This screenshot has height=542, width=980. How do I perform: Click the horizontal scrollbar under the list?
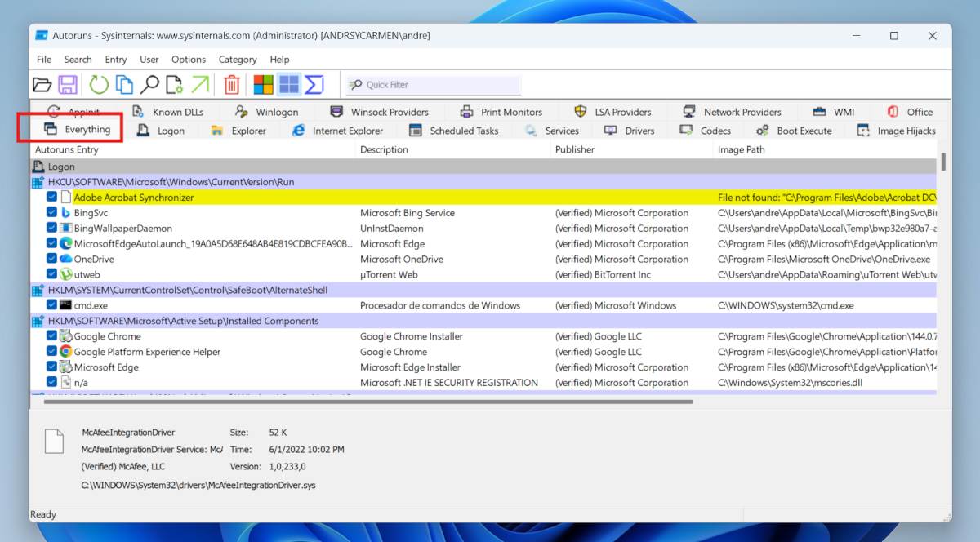(367, 402)
